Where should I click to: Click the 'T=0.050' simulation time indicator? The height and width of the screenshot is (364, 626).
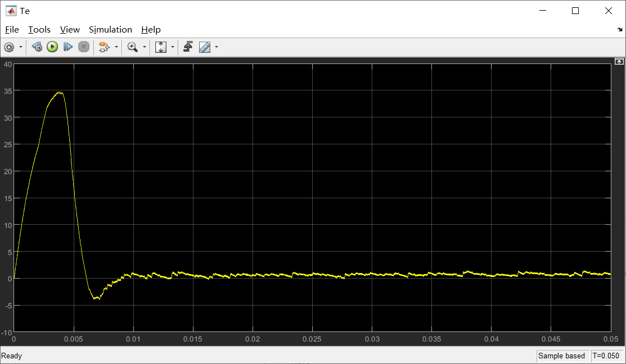click(606, 356)
